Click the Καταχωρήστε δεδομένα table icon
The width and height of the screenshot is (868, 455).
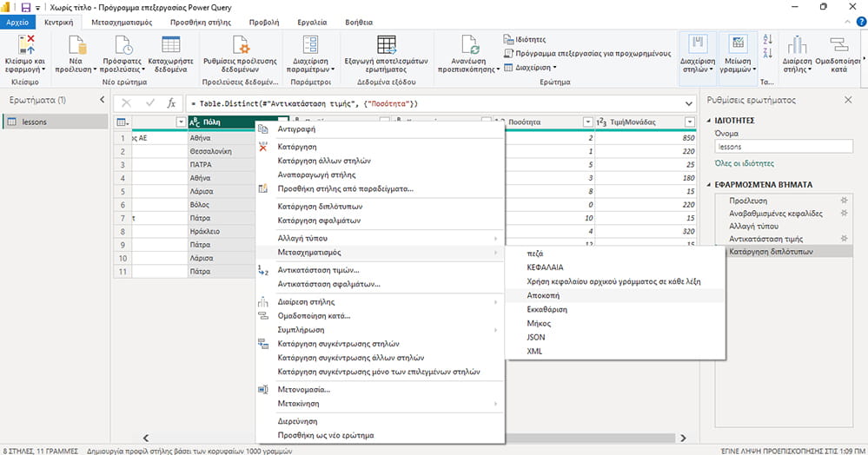(170, 44)
